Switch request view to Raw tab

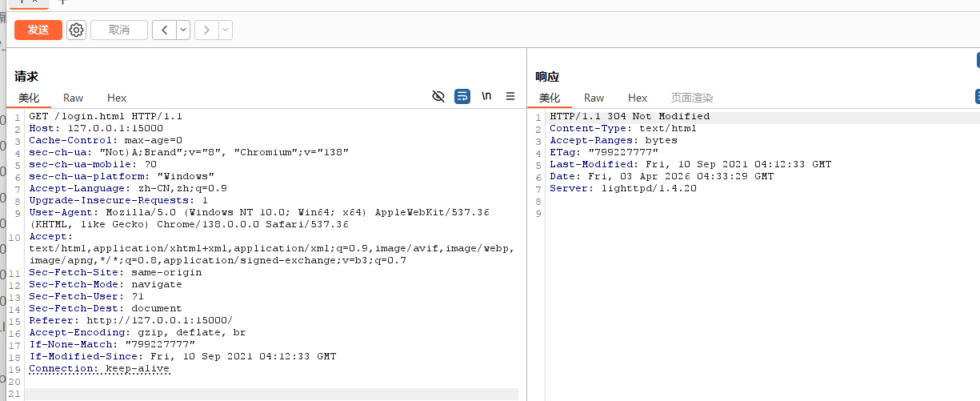pyautogui.click(x=74, y=98)
